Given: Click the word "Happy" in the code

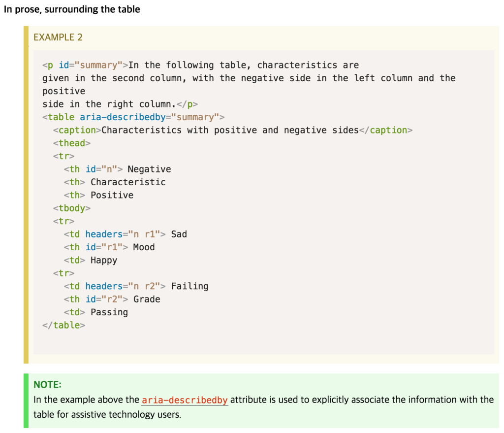Looking at the screenshot, I should point(104,260).
